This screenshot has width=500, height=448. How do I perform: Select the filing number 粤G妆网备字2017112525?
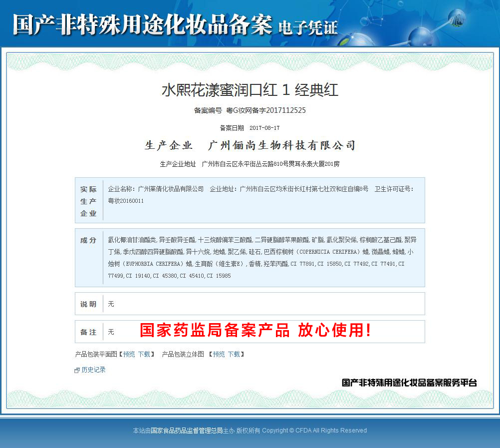[x=266, y=110]
